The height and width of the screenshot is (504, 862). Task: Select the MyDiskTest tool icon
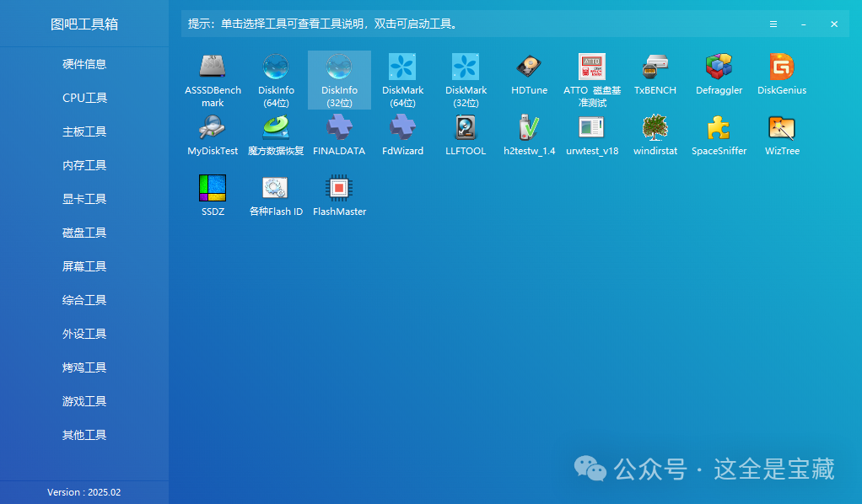tap(213, 127)
